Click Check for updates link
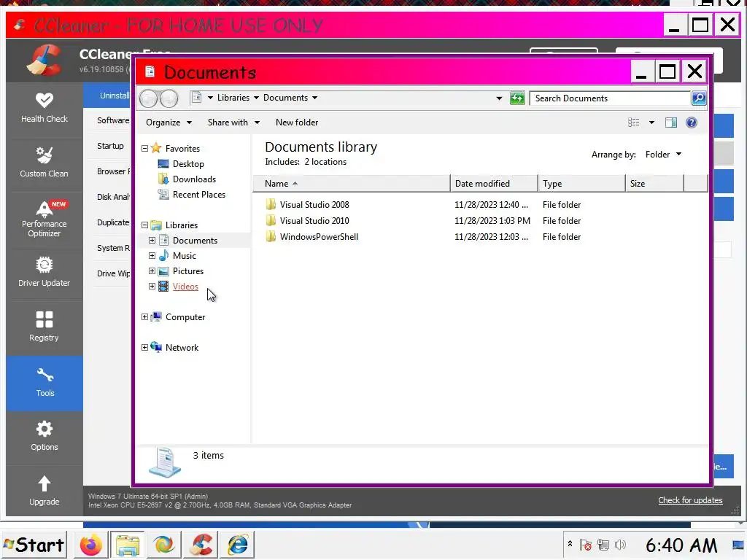 (690, 500)
